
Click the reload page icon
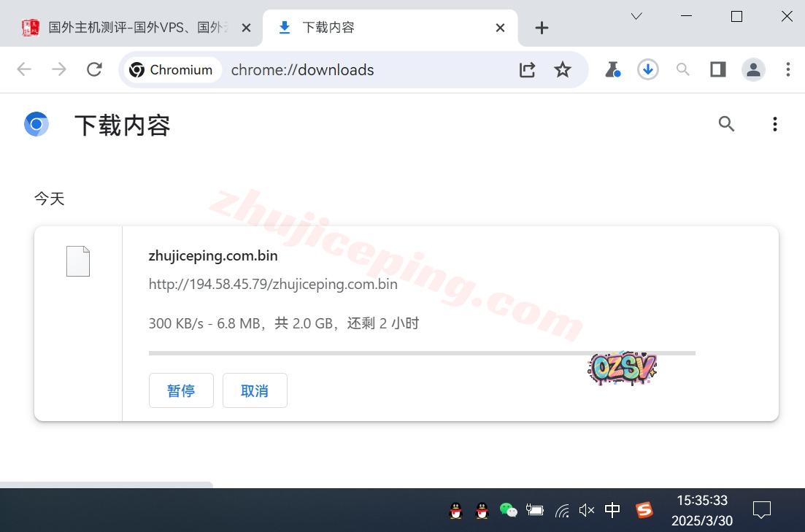tap(94, 69)
